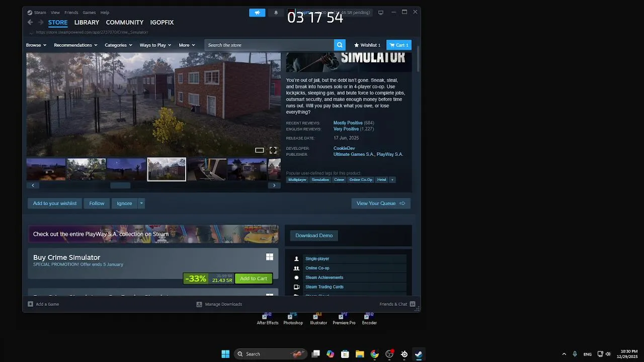Open the View menu
644x362 pixels.
(55, 13)
